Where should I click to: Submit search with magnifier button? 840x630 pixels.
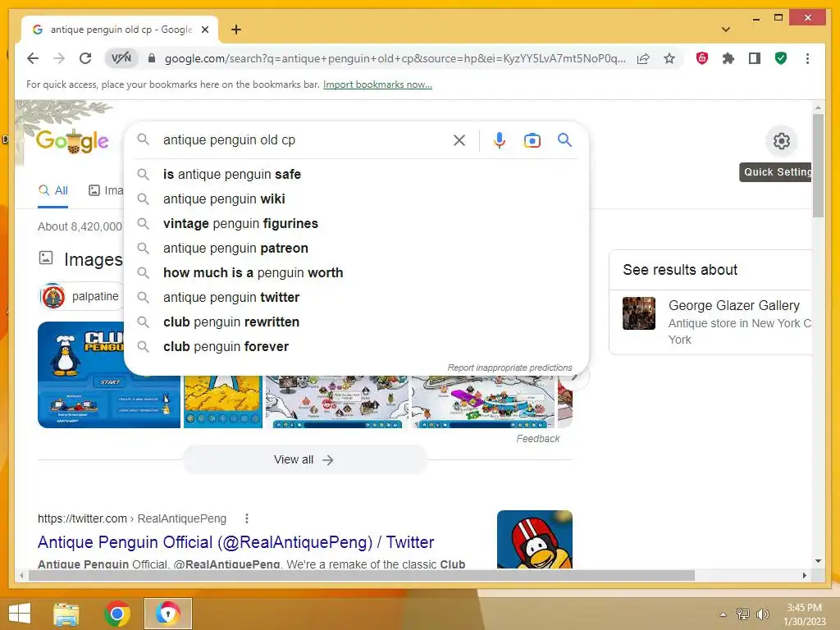click(564, 140)
